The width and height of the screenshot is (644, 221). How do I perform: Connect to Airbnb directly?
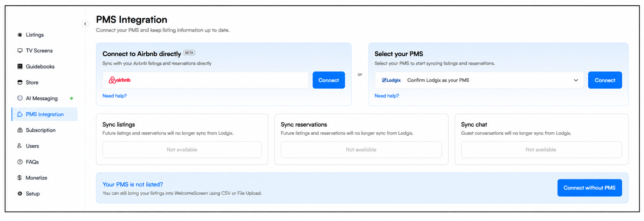[329, 80]
